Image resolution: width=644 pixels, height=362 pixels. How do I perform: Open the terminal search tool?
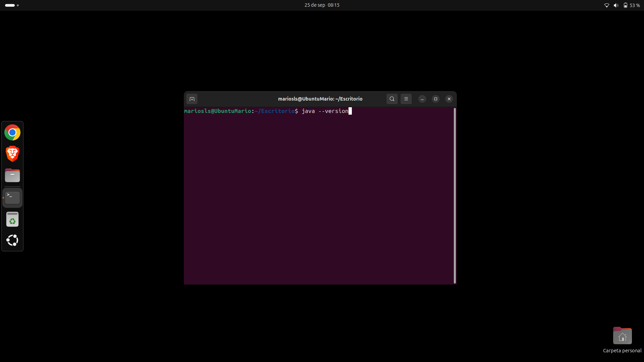[x=392, y=99]
